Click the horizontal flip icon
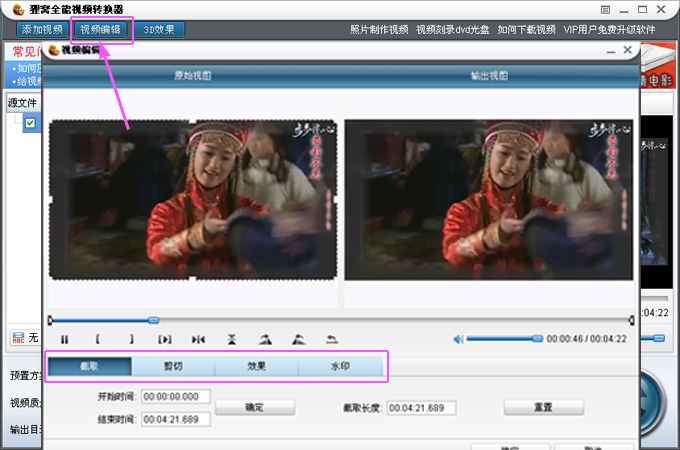Viewport: 680px width, 450px height. pos(198,339)
